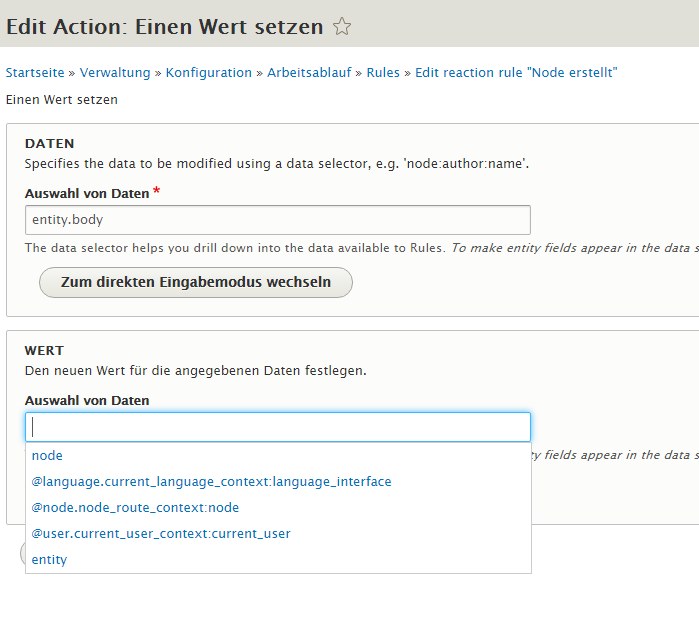Click the star shortcut icon beside the title
Viewport: 699px width, 632px height.
(x=342, y=27)
